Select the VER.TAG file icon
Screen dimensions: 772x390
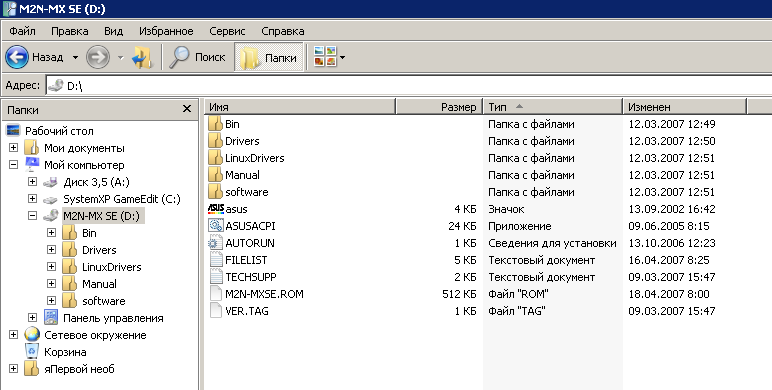pyautogui.click(x=216, y=311)
